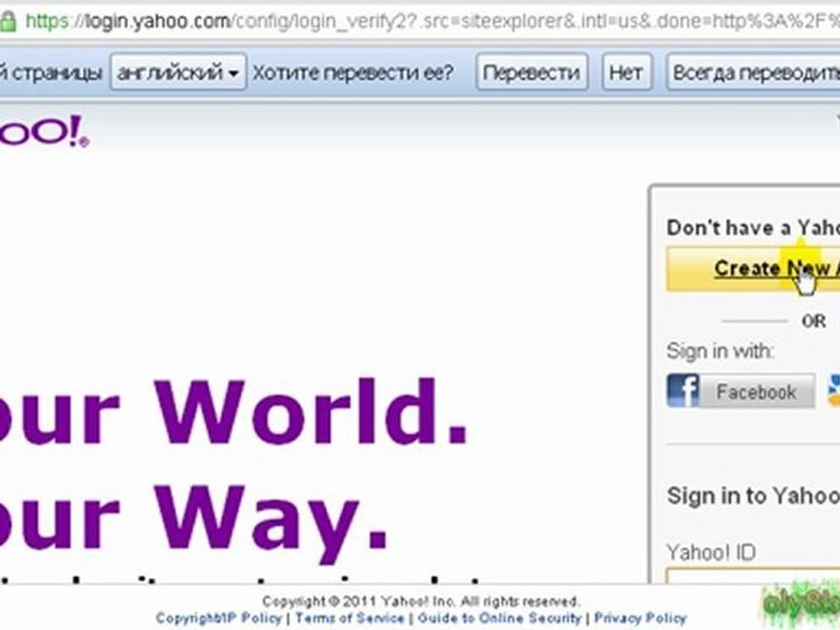Click the 'Хотите перевести ее?' text
The height and width of the screenshot is (630, 840).
[353, 73]
